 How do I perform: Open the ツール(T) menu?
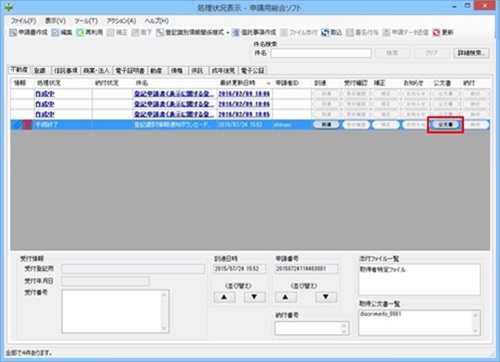(x=86, y=21)
